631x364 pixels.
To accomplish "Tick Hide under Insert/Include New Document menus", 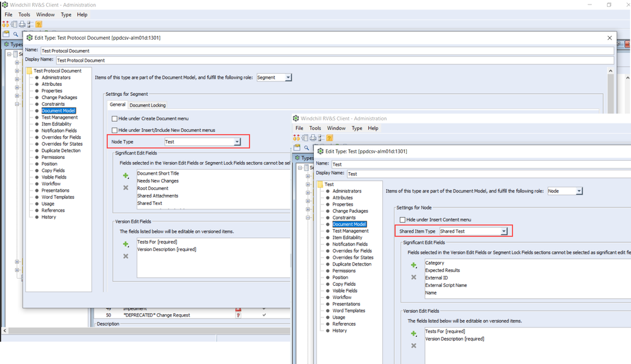I will (x=115, y=130).
